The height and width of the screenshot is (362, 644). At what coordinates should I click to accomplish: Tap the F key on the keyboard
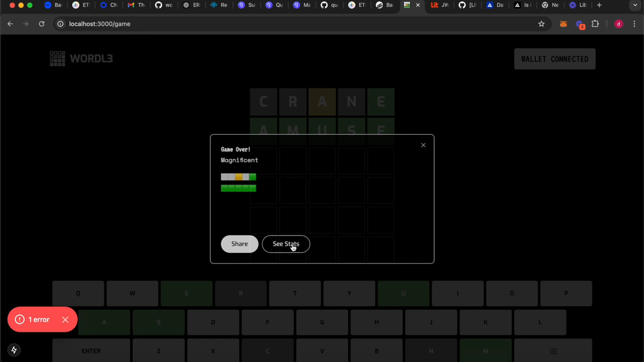pyautogui.click(x=268, y=322)
